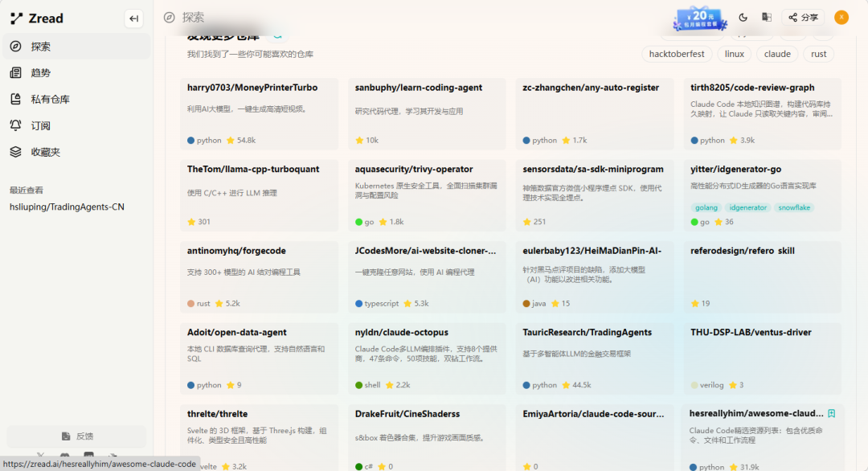
Task: Select the hacktoberfest tag filter
Action: [677, 54]
